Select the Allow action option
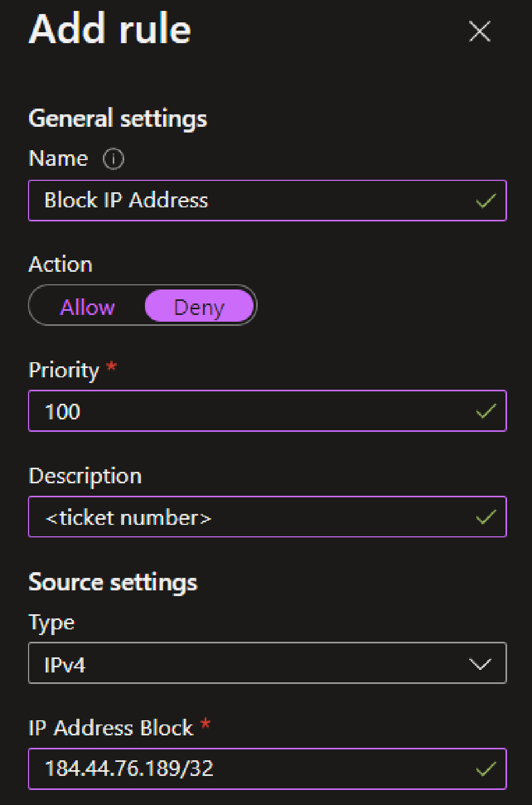This screenshot has height=805, width=532. [87, 307]
